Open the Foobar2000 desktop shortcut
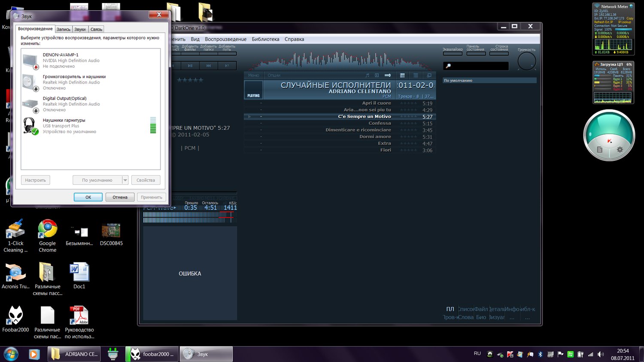 pos(15,319)
